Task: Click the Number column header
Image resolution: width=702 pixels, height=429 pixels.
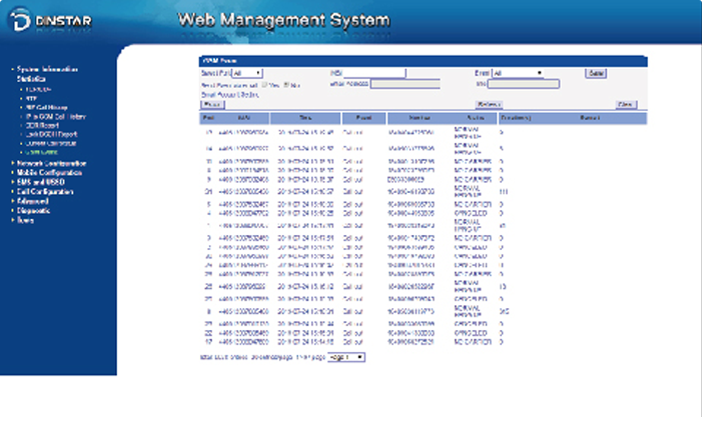Action: point(419,118)
